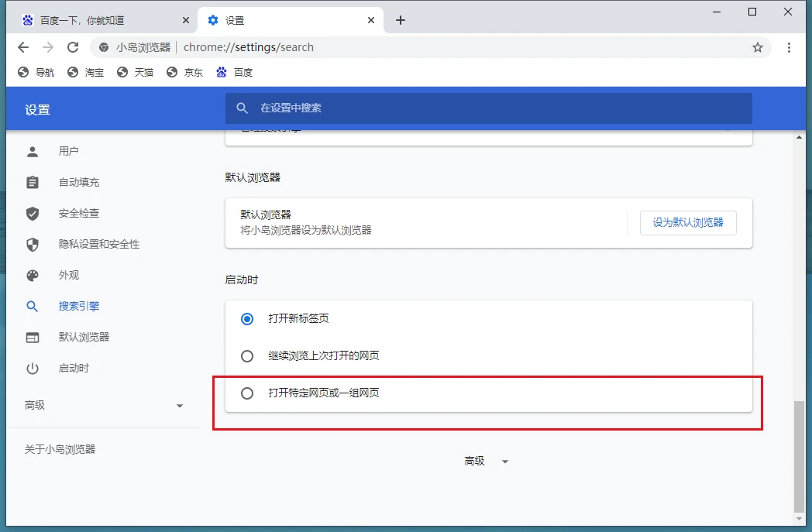Click the half-shield icon beside 隐私设置和安全性
812x532 pixels.
click(33, 244)
